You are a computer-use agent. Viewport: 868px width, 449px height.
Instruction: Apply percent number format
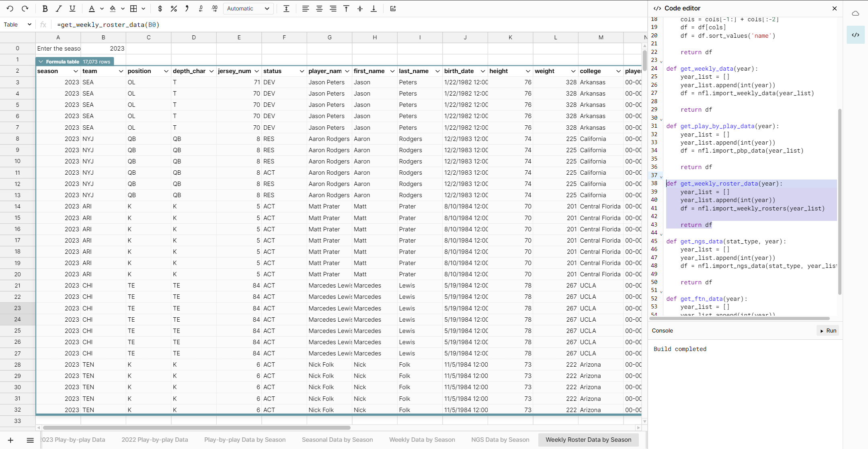[174, 8]
